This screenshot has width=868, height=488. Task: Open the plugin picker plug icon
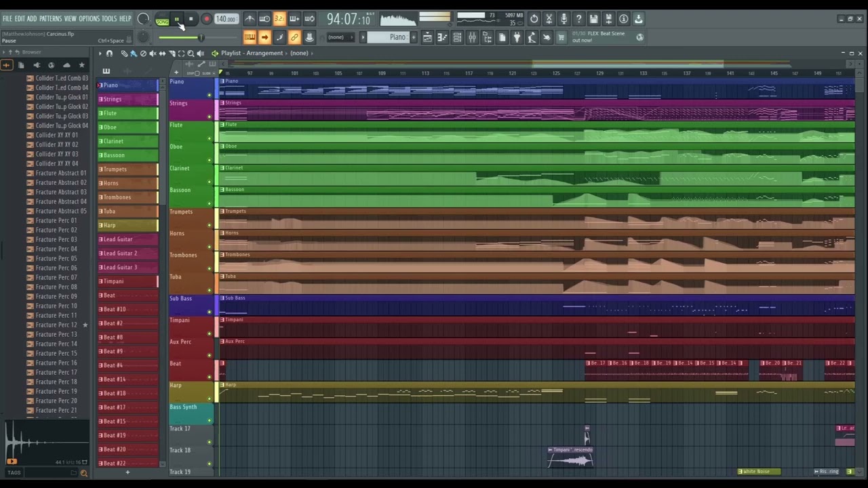coord(517,37)
